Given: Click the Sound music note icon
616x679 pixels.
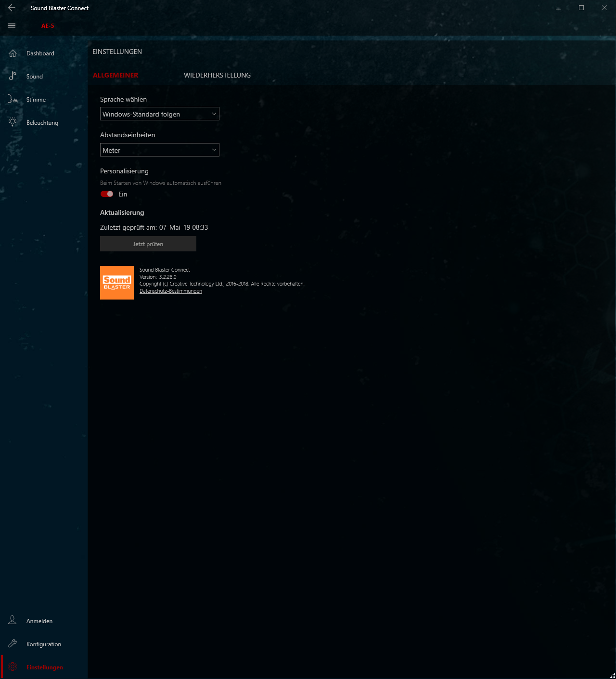Looking at the screenshot, I should click(13, 76).
